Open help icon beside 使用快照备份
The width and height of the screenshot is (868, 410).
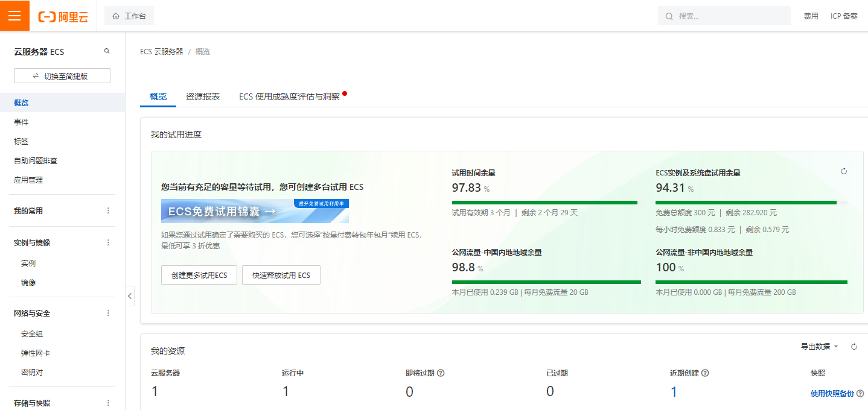[860, 394]
